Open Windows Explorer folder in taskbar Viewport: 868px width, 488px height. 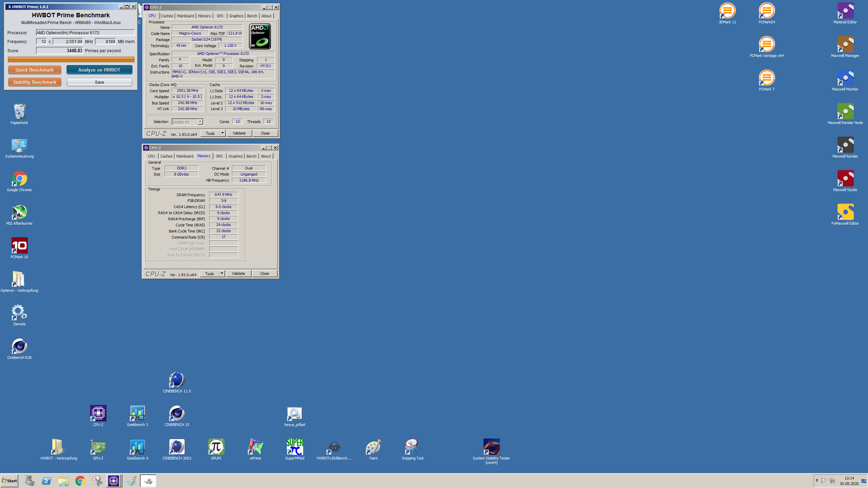[63, 481]
